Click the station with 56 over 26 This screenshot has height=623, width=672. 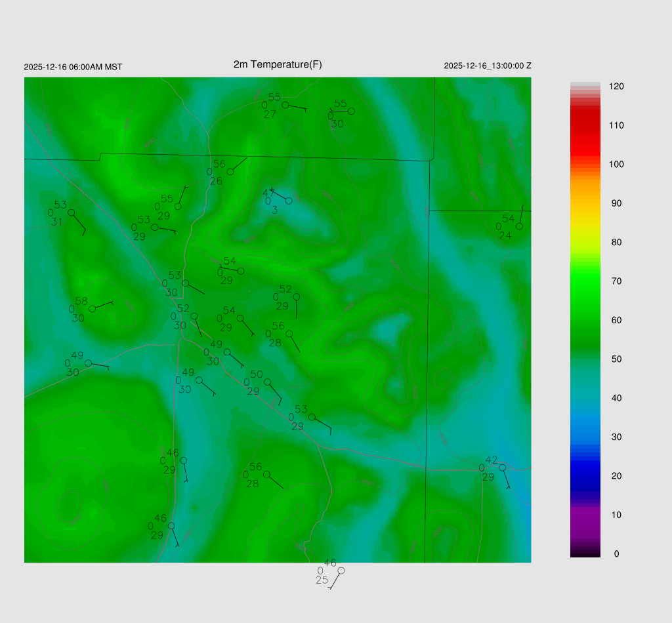(230, 172)
